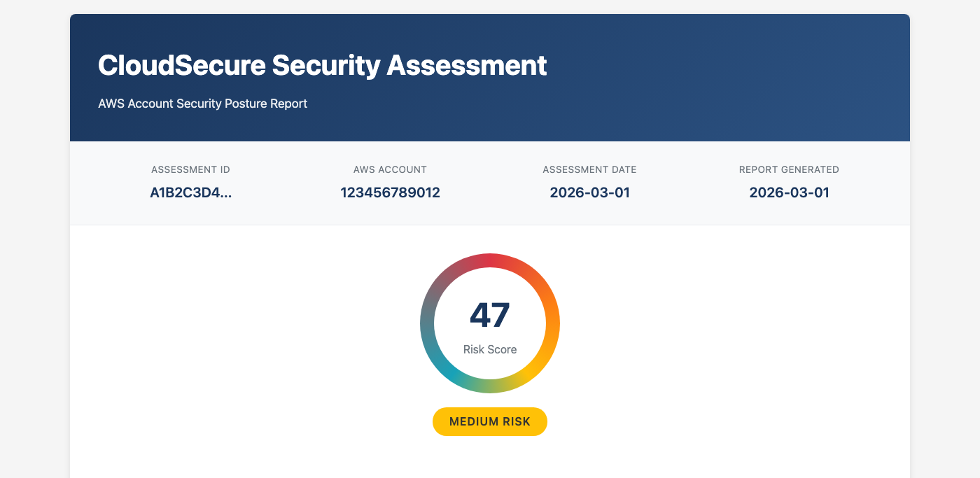Viewport: 980px width, 478px height.
Task: Click the REPORT GENERATED label
Action: [789, 169]
